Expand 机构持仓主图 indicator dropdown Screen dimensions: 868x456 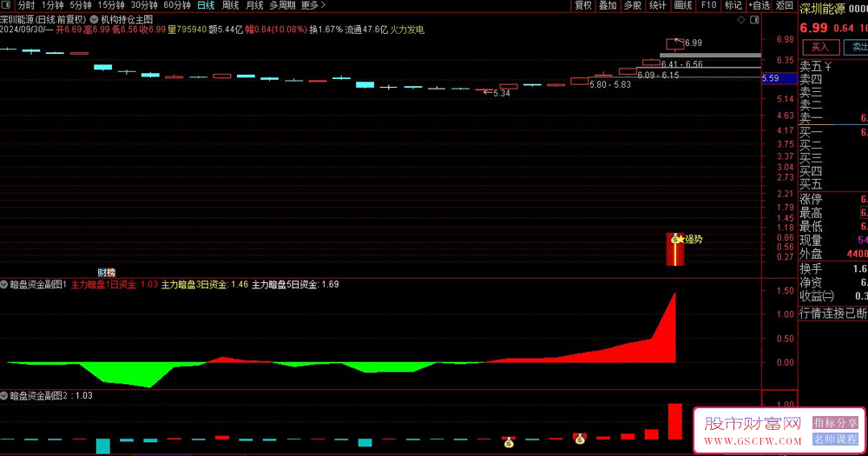tap(94, 19)
